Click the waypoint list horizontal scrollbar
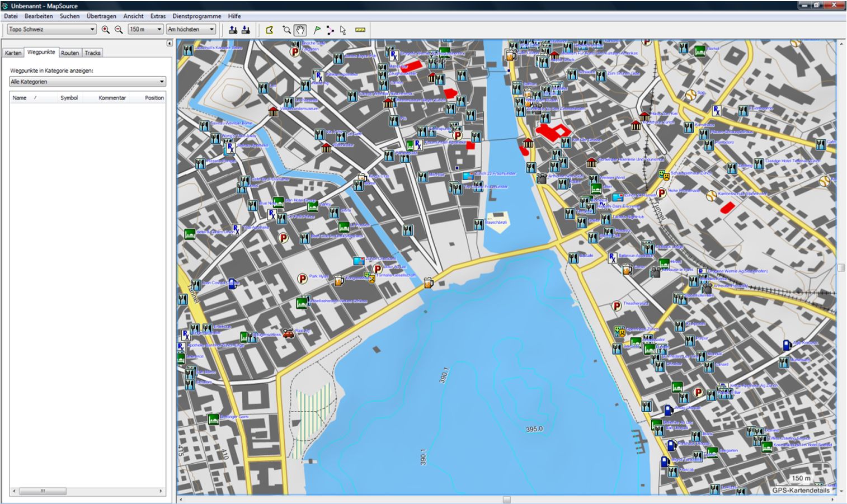Screen dimensions: 847x504 (x=88, y=491)
